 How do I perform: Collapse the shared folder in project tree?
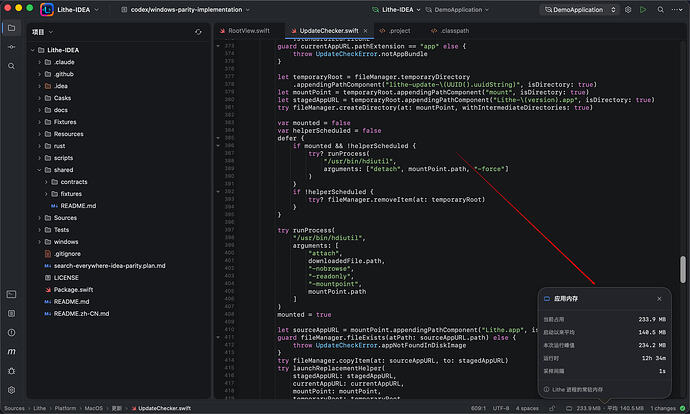tap(39, 170)
